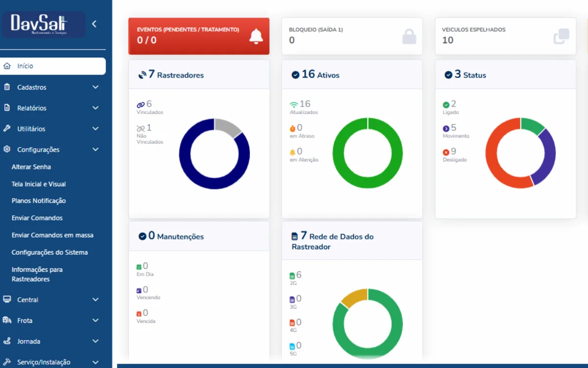Click the red X icon above Desligado
588x368 pixels.
pyautogui.click(x=446, y=152)
